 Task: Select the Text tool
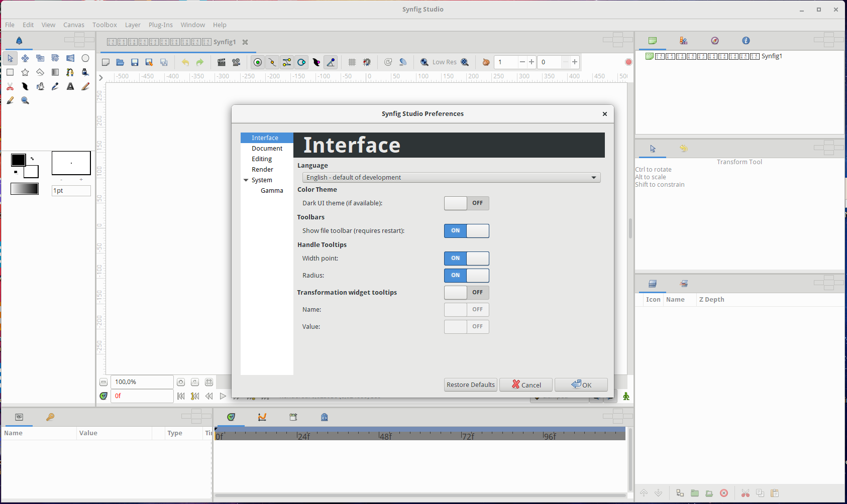[x=70, y=86]
